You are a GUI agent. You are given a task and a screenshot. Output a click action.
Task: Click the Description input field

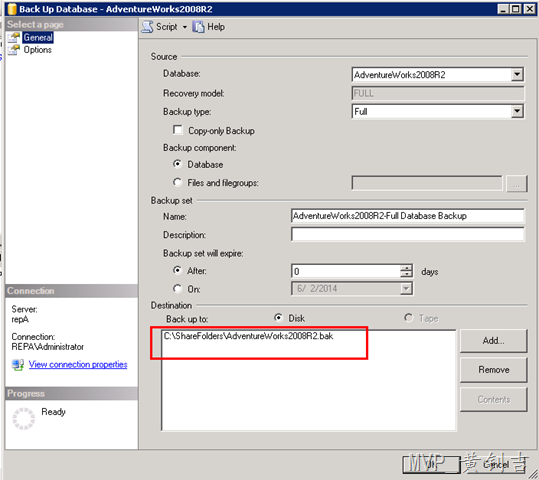pos(407,234)
